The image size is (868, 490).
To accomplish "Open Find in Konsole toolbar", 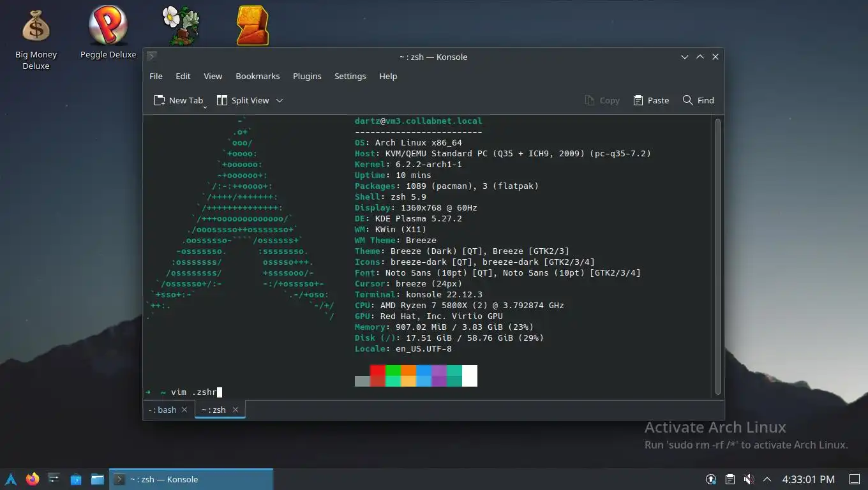I will [x=698, y=100].
